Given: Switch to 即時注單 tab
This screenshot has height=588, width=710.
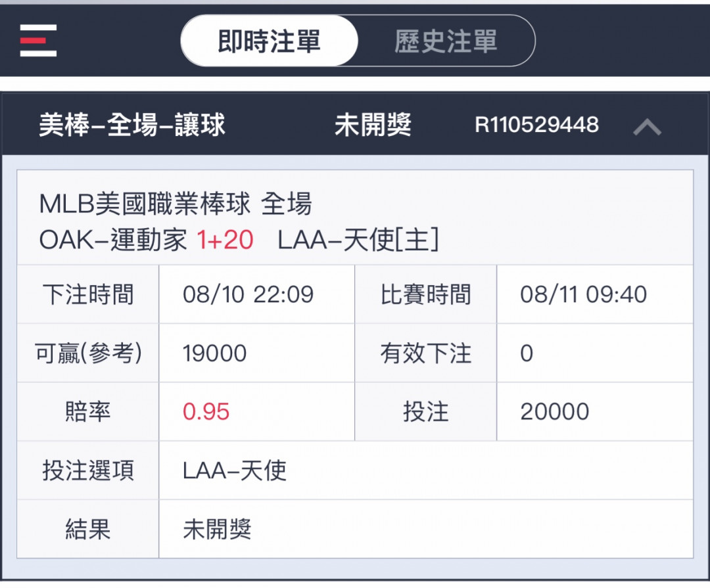Looking at the screenshot, I should point(270,41).
